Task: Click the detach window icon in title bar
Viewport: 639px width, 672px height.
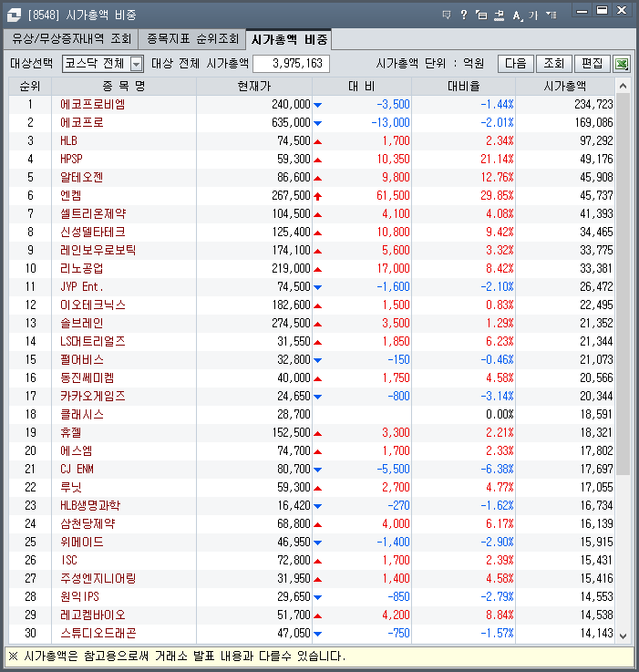Action: point(481,15)
